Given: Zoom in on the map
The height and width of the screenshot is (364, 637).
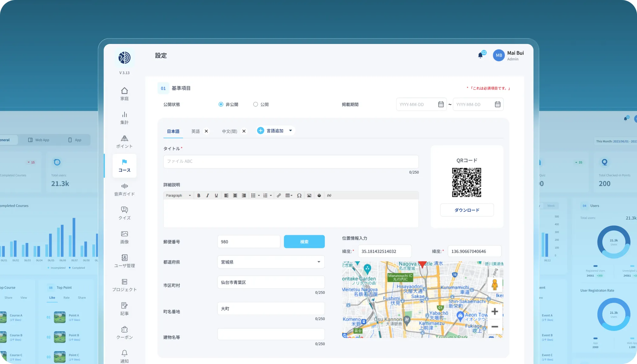Looking at the screenshot, I should click(x=495, y=311).
